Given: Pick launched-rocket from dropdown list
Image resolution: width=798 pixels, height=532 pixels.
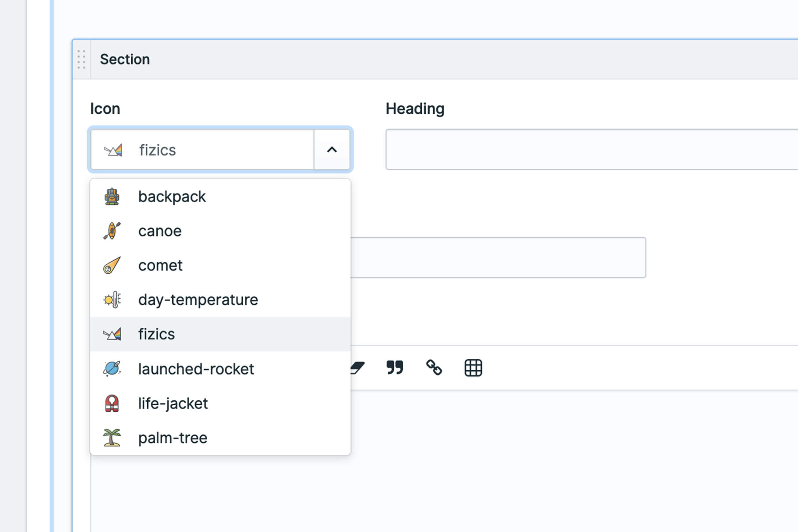Looking at the screenshot, I should coord(196,369).
